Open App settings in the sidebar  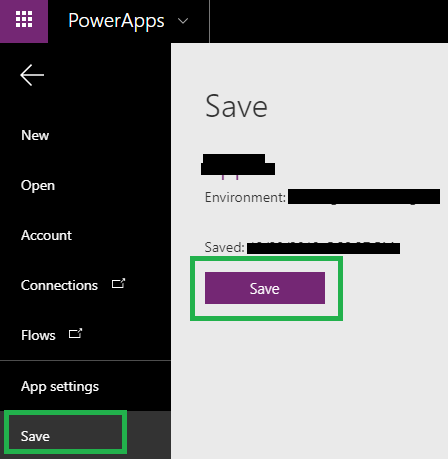[x=60, y=387]
